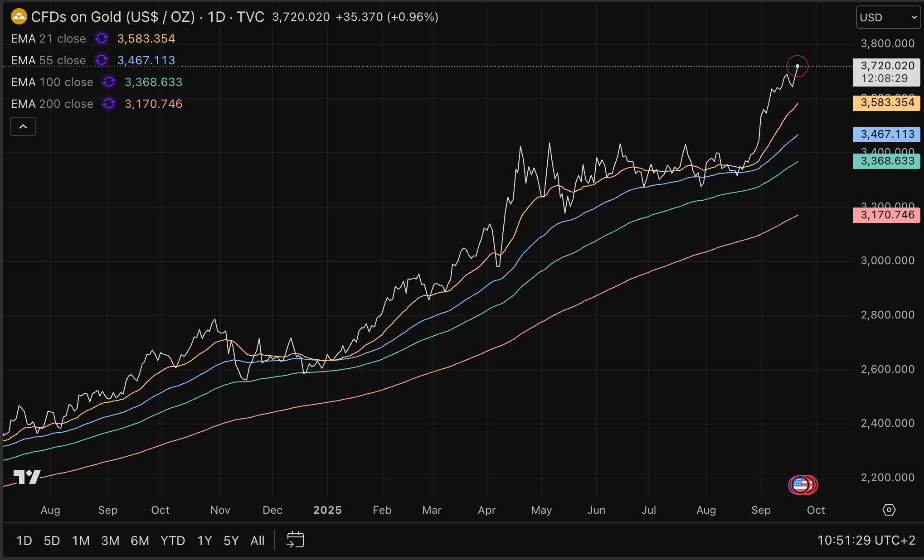
Task: Click the gold symbol logo icon
Action: [x=19, y=17]
